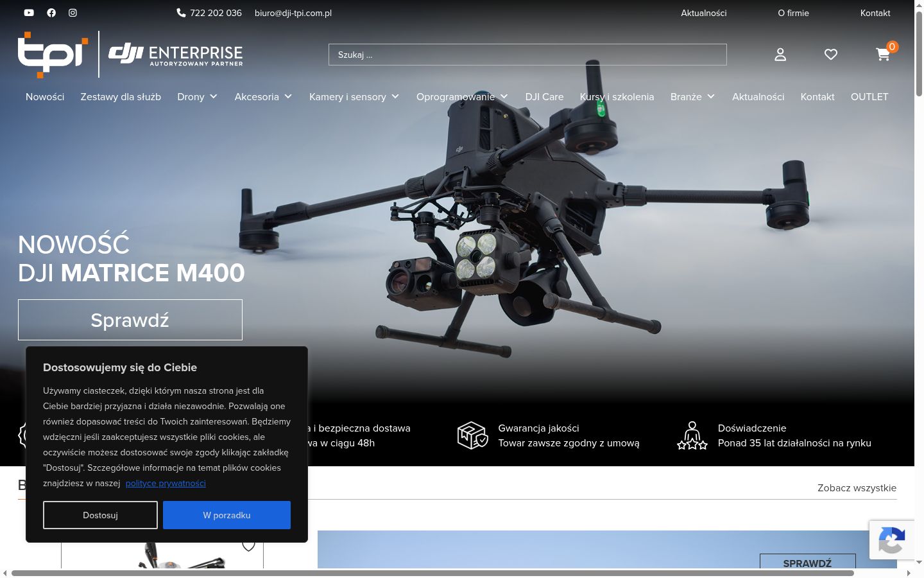This screenshot has height=578, width=924.
Task: Click Ponad 35 lat działalności na rynku text
Action: (x=794, y=443)
